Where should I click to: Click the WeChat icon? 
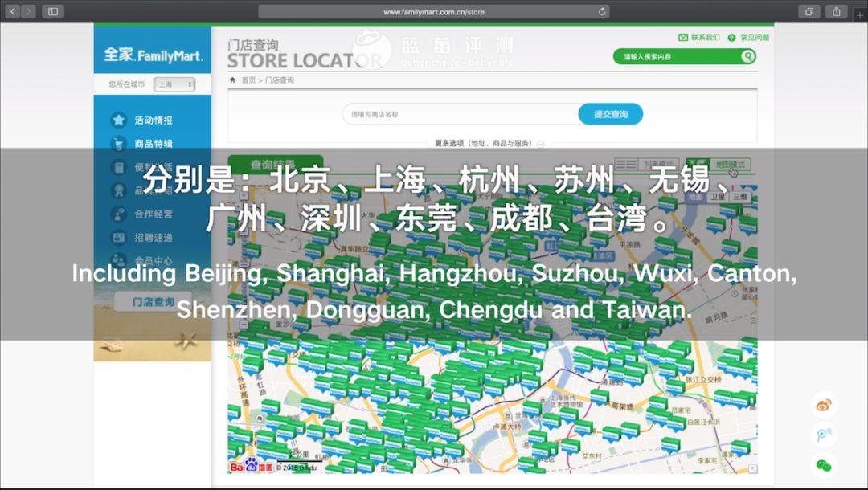point(825,465)
